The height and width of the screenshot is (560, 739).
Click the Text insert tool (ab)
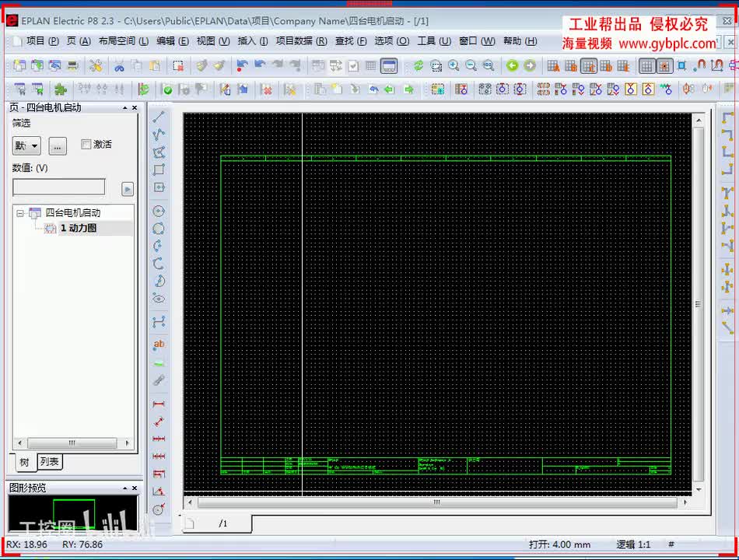(x=159, y=345)
